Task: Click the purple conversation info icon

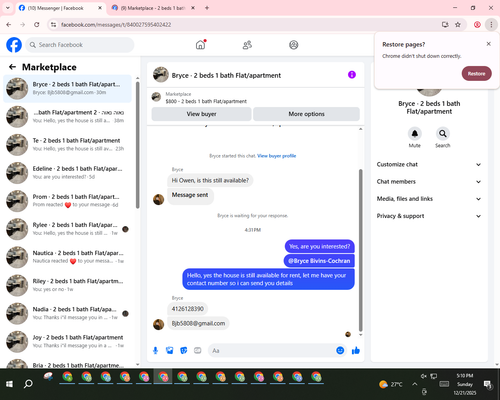Action: pyautogui.click(x=352, y=75)
